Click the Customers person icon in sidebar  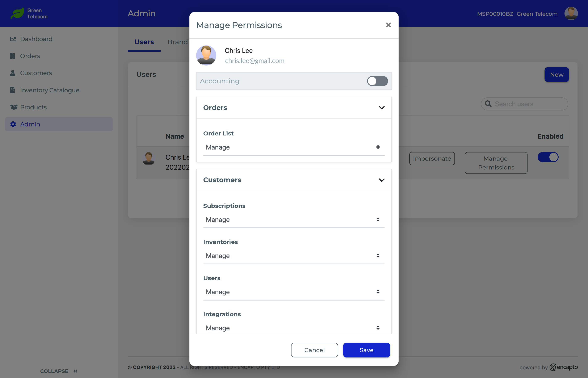13,73
